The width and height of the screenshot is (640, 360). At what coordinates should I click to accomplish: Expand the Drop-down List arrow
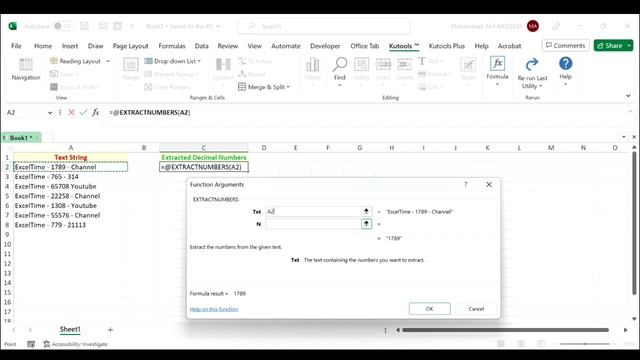coord(199,61)
